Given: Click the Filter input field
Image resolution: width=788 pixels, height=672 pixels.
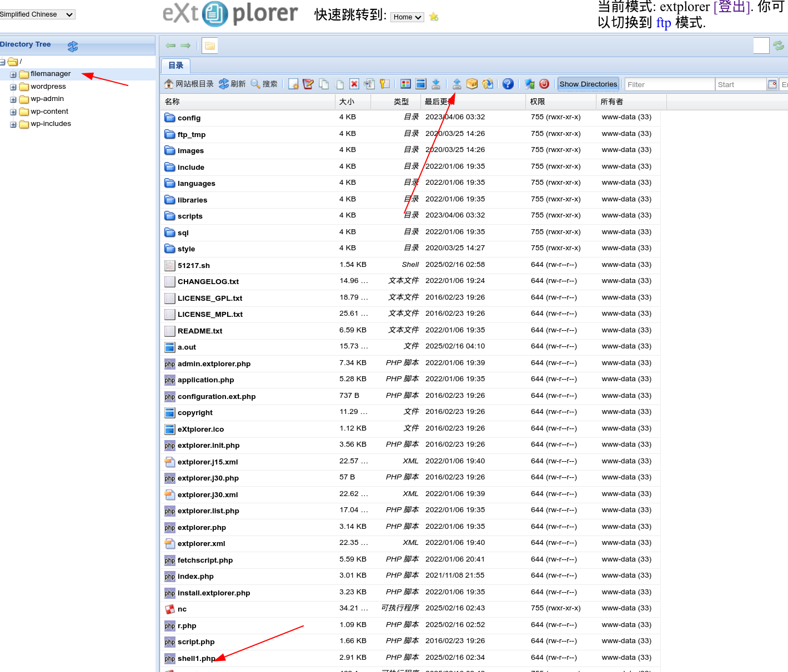Looking at the screenshot, I should point(669,84).
